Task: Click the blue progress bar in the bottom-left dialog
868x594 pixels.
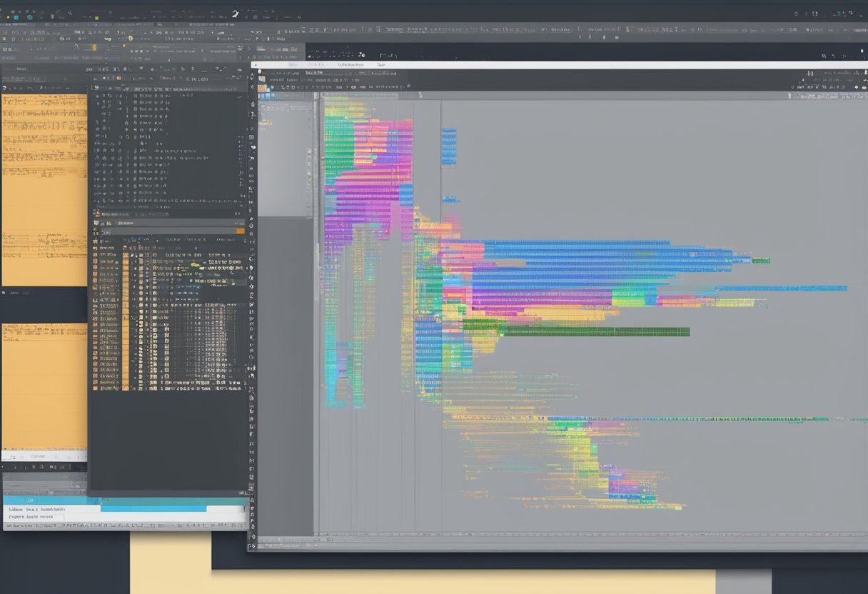Action: coord(153,509)
